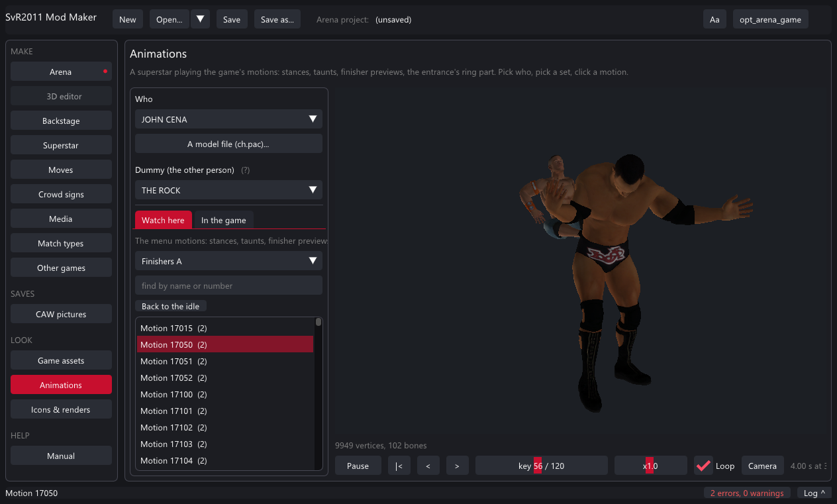Open the Superstar section

pyautogui.click(x=61, y=145)
